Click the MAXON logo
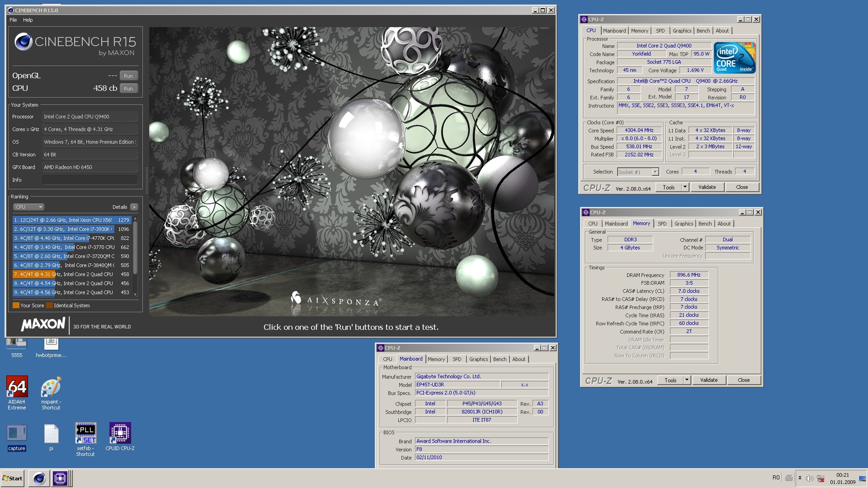The width and height of the screenshot is (868, 488). 43,324
